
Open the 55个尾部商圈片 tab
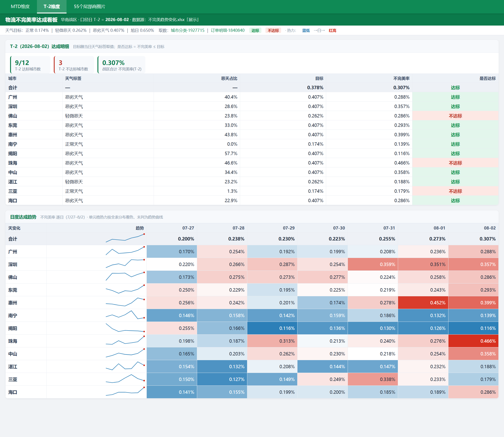coord(89,6)
